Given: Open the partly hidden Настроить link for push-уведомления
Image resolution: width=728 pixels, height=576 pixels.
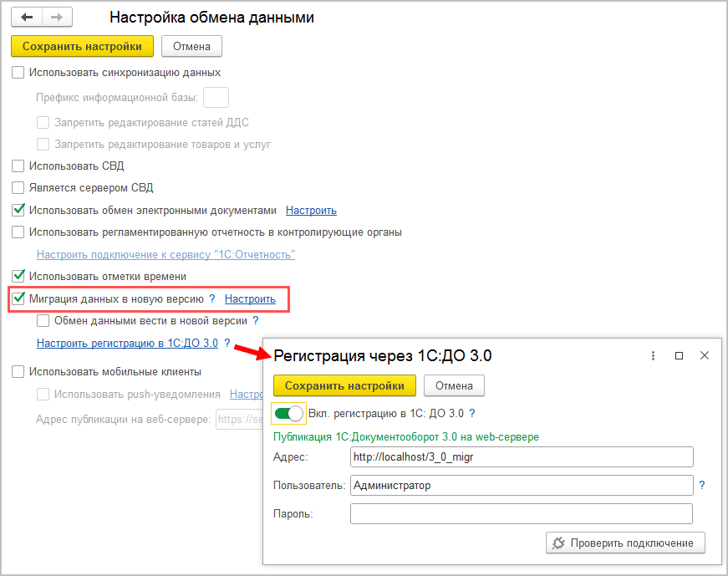Looking at the screenshot, I should pos(246,395).
